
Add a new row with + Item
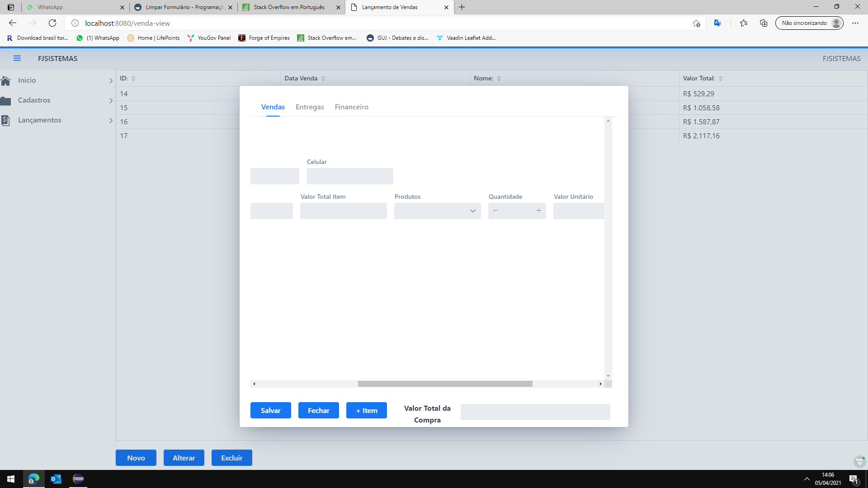point(366,410)
